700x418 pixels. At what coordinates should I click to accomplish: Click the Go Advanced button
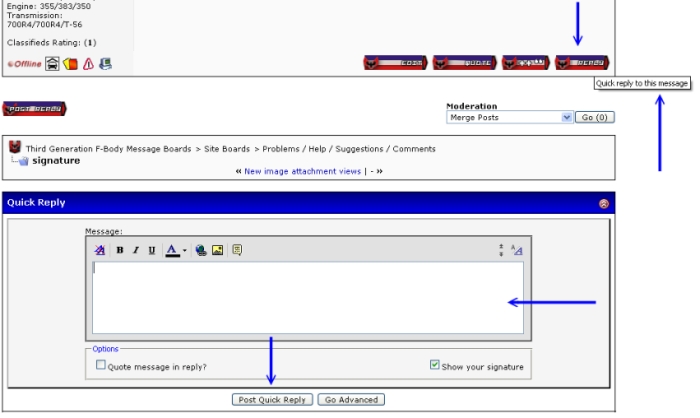(351, 399)
